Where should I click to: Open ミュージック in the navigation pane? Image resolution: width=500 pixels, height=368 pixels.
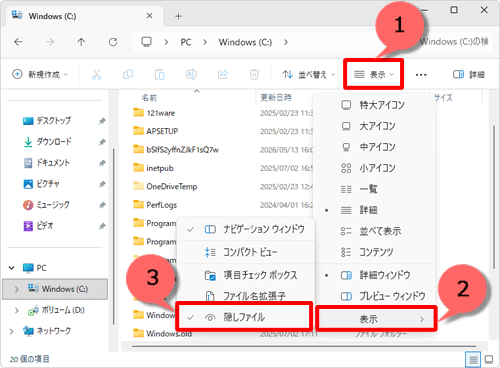pos(53,205)
